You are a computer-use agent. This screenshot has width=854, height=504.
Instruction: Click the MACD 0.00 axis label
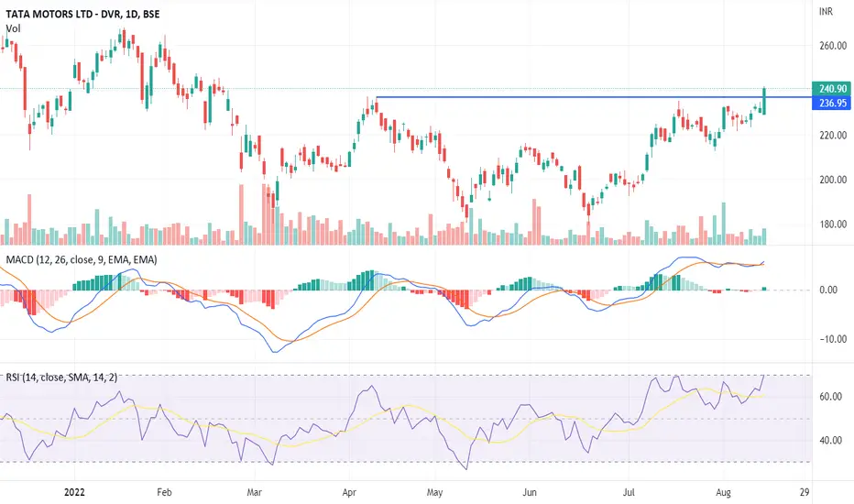pyautogui.click(x=828, y=290)
